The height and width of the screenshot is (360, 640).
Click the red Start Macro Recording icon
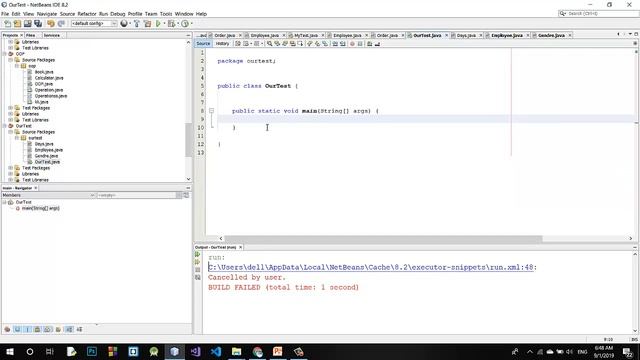pyautogui.click(x=352, y=44)
